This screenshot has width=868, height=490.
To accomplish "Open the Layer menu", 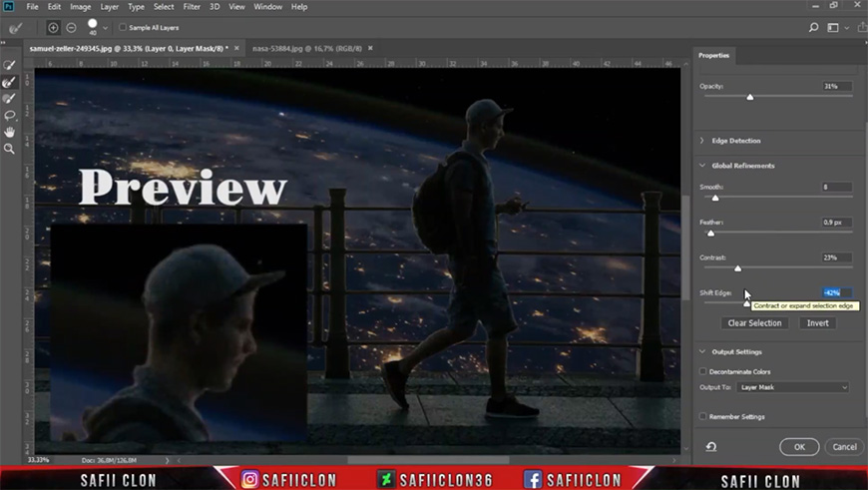I will pos(109,7).
